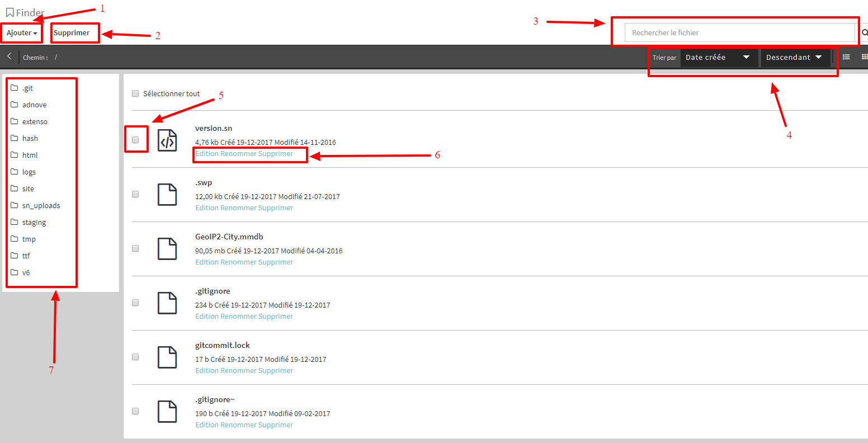Click the .gitignore~ file icon
The width and height of the screenshot is (868, 443).
[x=167, y=412]
